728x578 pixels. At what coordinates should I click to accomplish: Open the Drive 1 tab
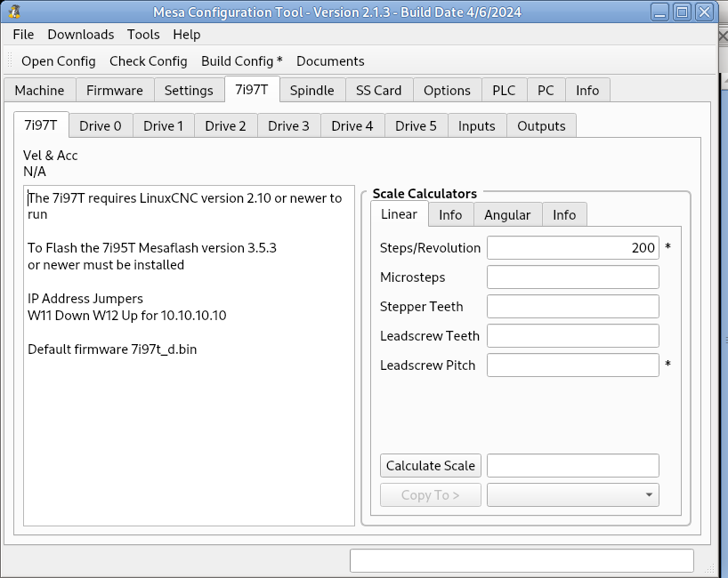164,125
